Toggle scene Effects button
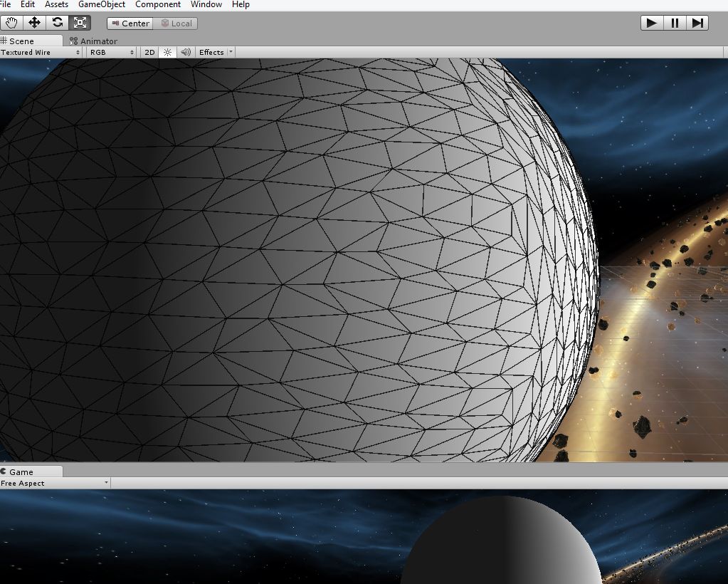The width and height of the screenshot is (728, 584). coord(211,53)
